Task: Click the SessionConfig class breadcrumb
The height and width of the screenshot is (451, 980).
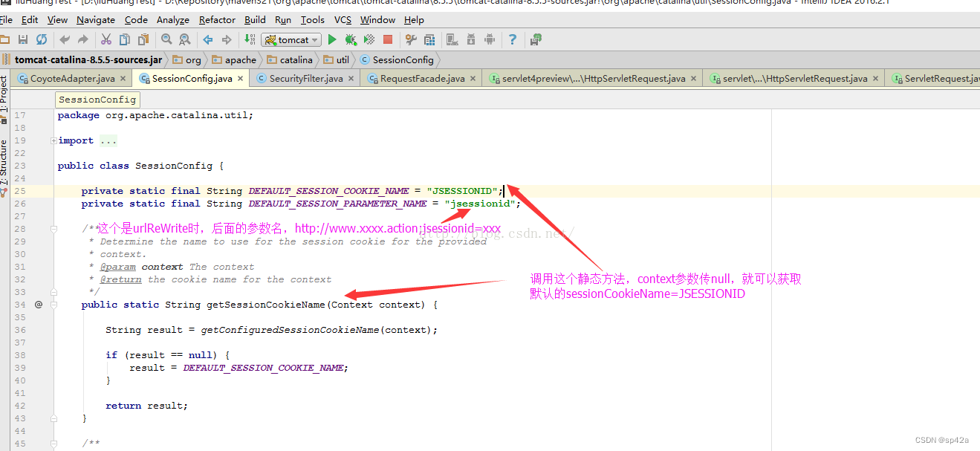Action: point(397,59)
